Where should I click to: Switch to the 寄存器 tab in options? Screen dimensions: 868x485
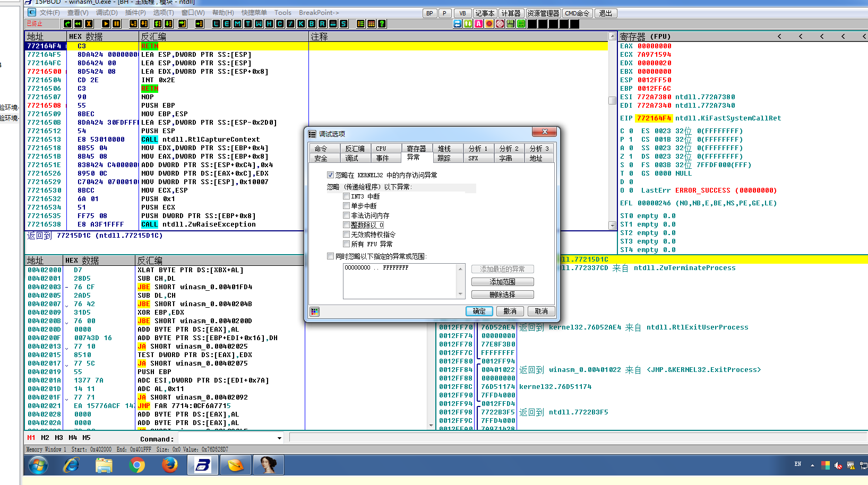point(416,149)
